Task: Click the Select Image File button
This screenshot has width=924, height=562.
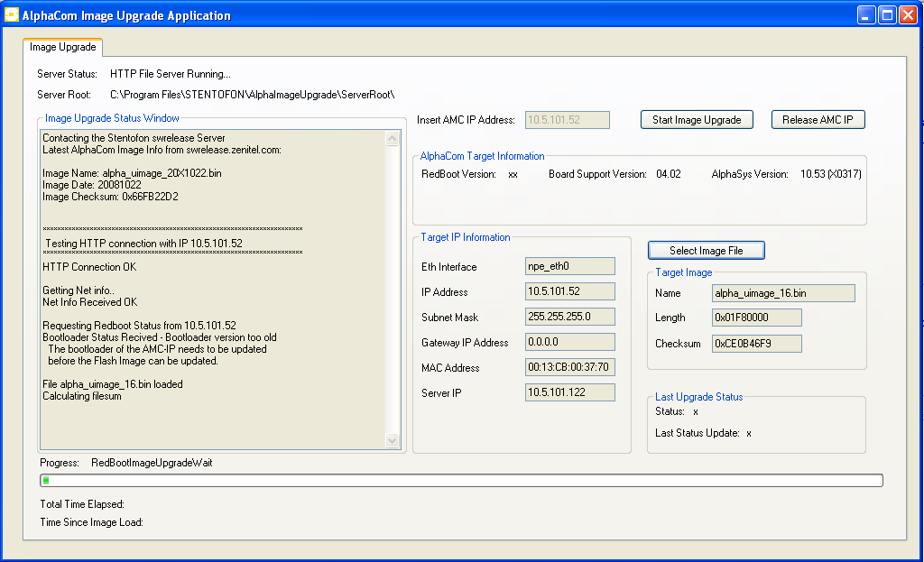Action: (707, 251)
